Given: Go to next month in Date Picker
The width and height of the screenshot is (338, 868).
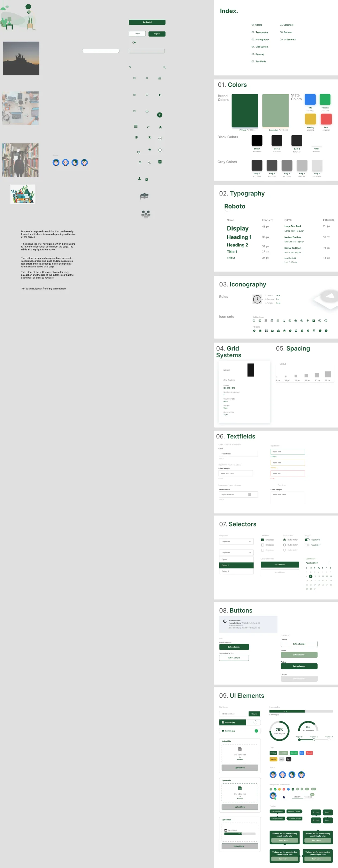Looking at the screenshot, I should click(332, 563).
